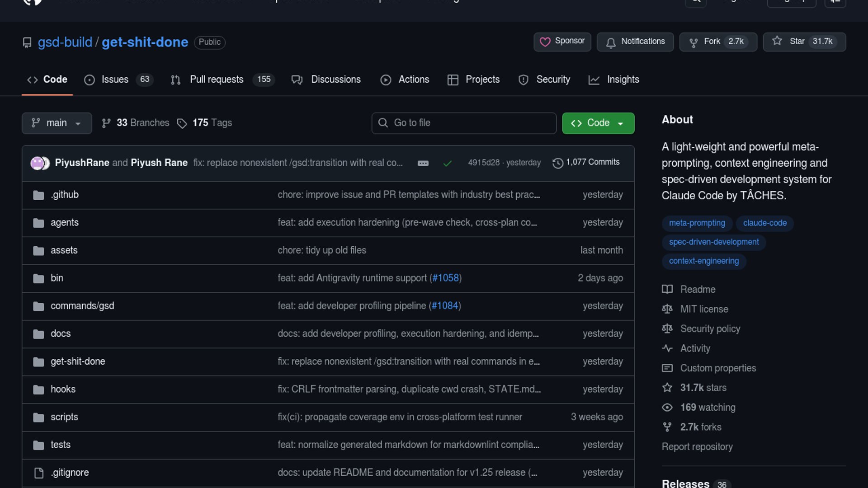
Task: Click the commit history clock icon
Action: pos(558,163)
